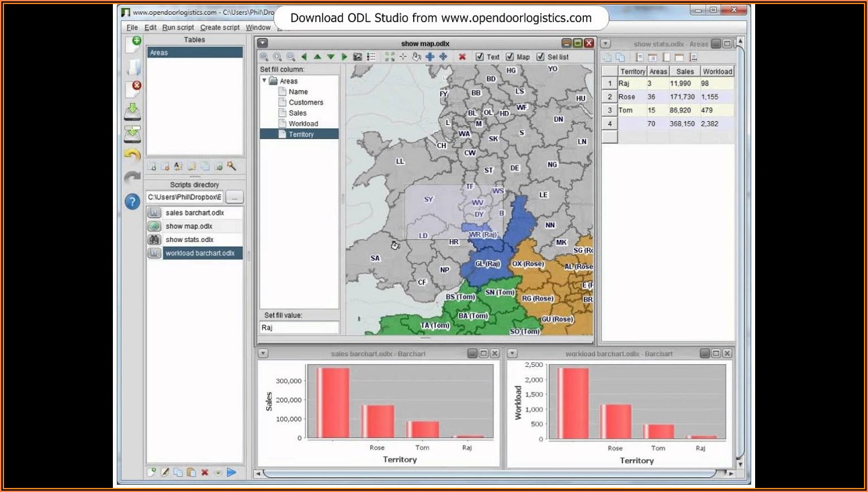Image resolution: width=868 pixels, height=492 pixels.
Task: Open the Run script menu
Action: 178,28
